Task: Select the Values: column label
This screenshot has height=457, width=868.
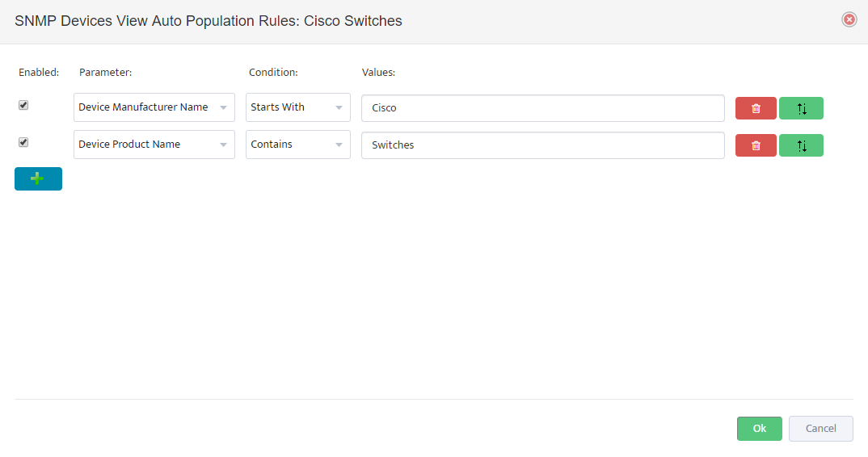Action: tap(379, 73)
